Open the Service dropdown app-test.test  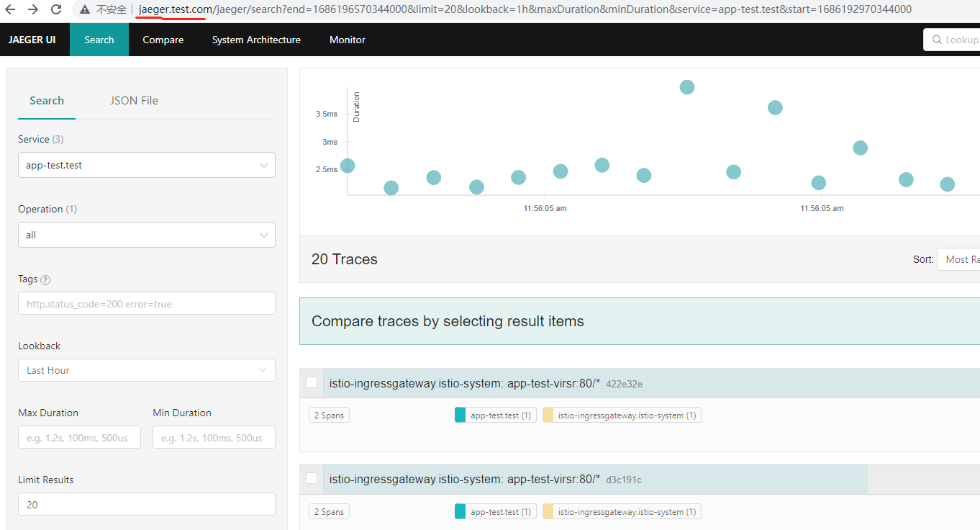point(147,165)
